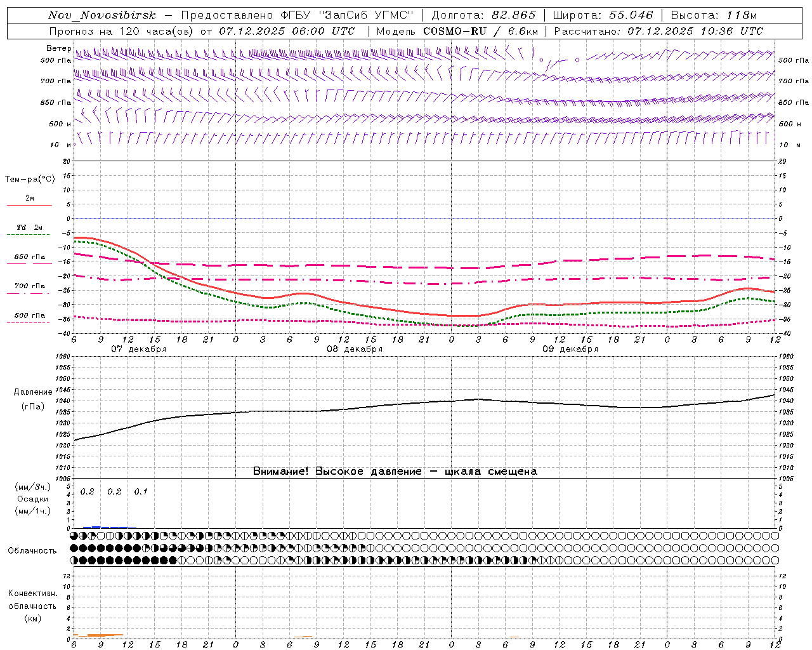The width and height of the screenshot is (812, 650).
Task: Click the 500 гПа temperature legend dotted line sample
Action: pyautogui.click(x=28, y=323)
